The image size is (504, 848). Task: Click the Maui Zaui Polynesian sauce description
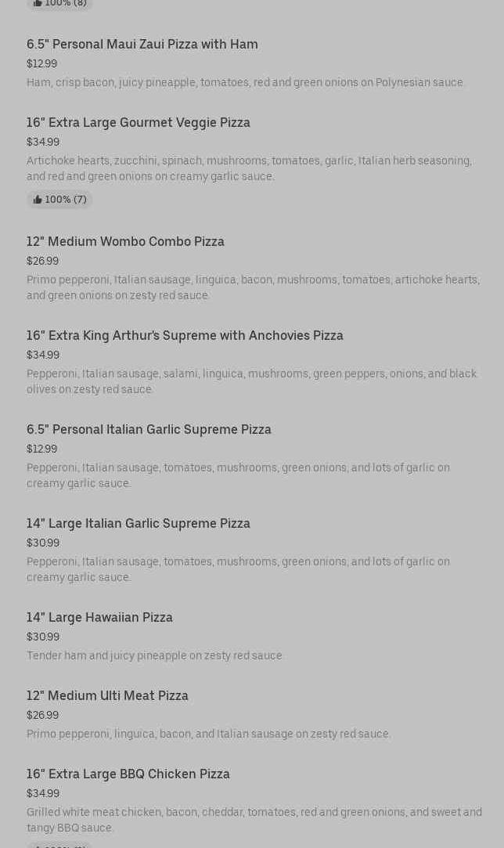click(245, 83)
